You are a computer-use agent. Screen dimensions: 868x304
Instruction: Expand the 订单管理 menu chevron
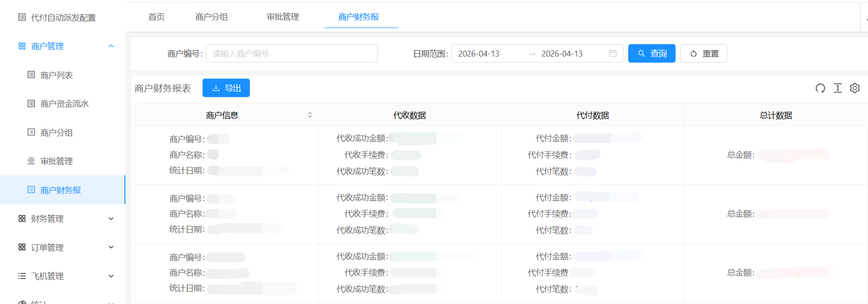(111, 247)
